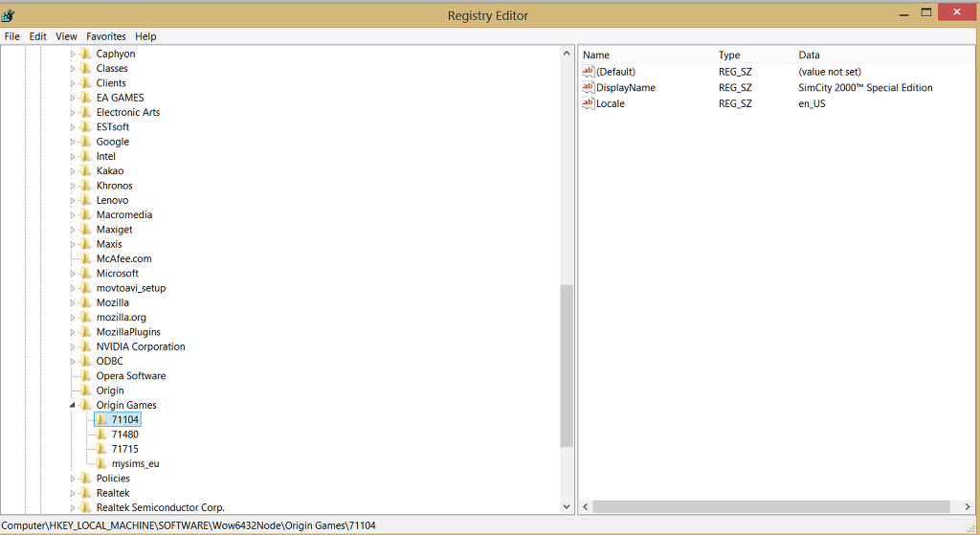
Task: Click the NVIDIA Corporation folder icon
Action: coord(86,346)
